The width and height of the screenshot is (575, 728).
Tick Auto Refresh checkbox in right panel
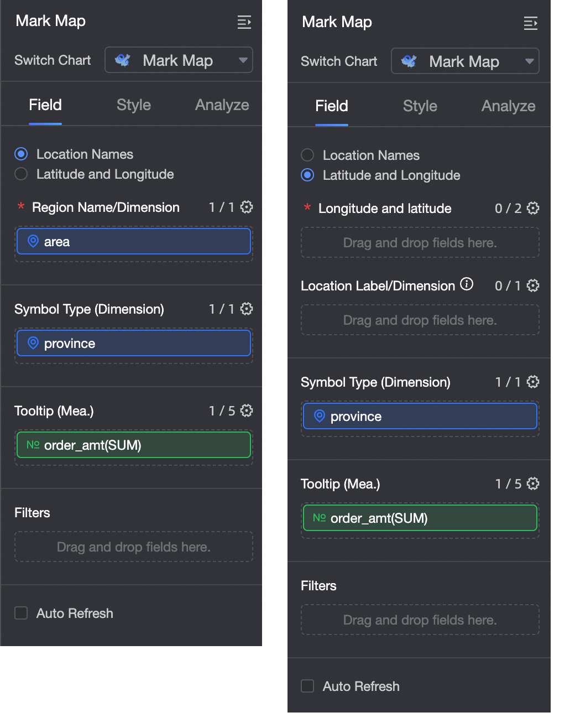[307, 687]
